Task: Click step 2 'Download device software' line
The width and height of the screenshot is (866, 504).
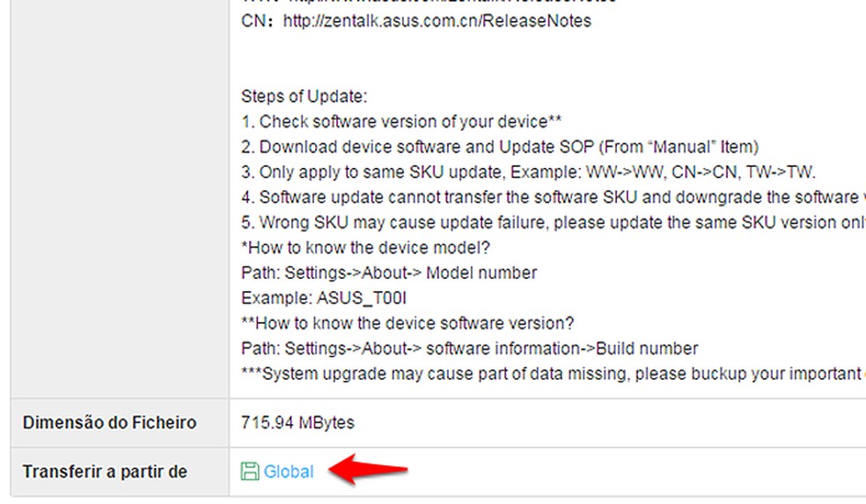Action: click(x=499, y=147)
